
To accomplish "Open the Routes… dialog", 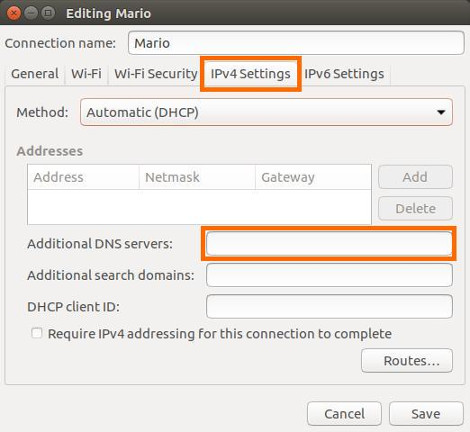I will pos(407,361).
